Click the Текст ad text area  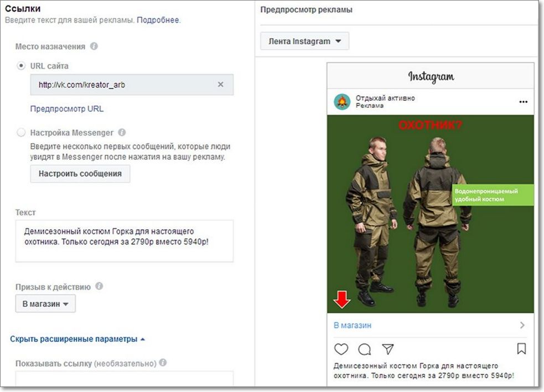point(124,241)
